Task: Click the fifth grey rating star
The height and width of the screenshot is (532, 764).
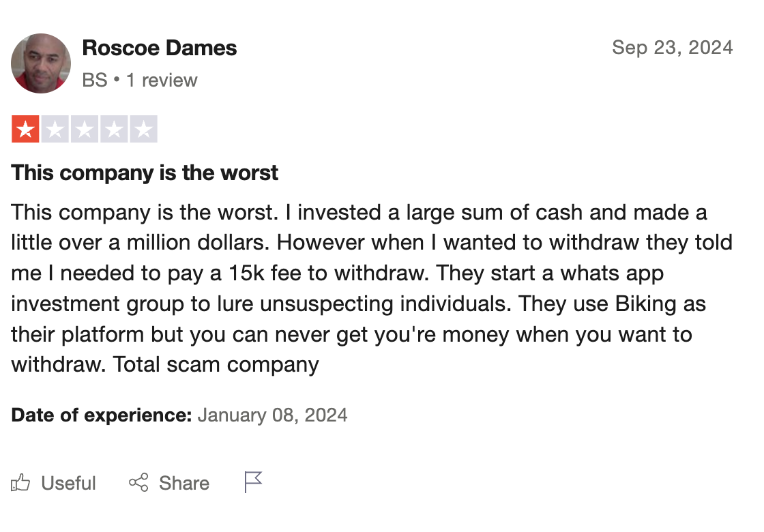Action: click(x=144, y=129)
